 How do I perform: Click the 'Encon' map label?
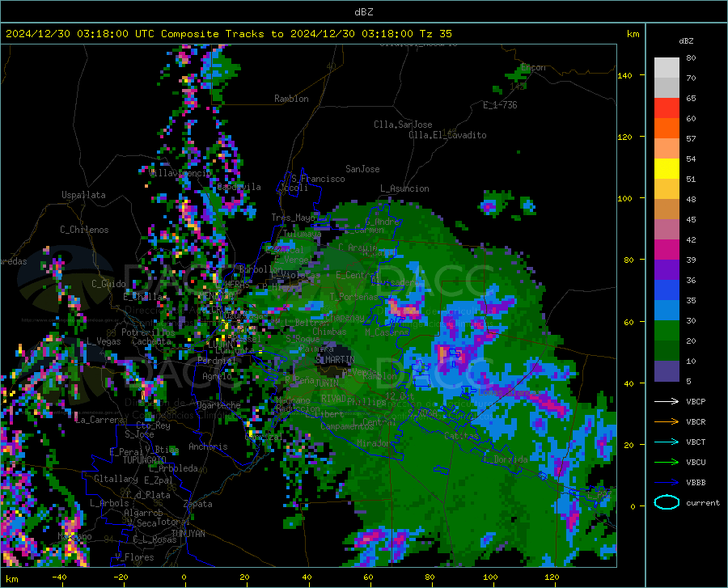533,67
